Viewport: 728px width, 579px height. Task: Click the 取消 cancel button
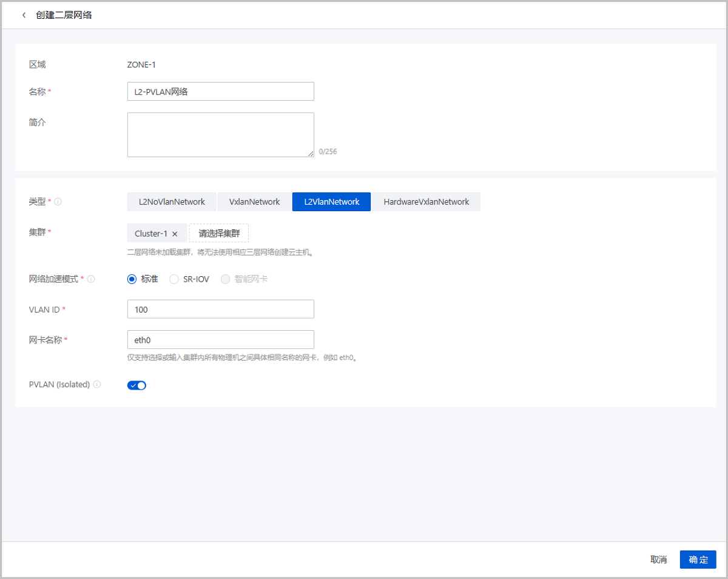coord(658,560)
